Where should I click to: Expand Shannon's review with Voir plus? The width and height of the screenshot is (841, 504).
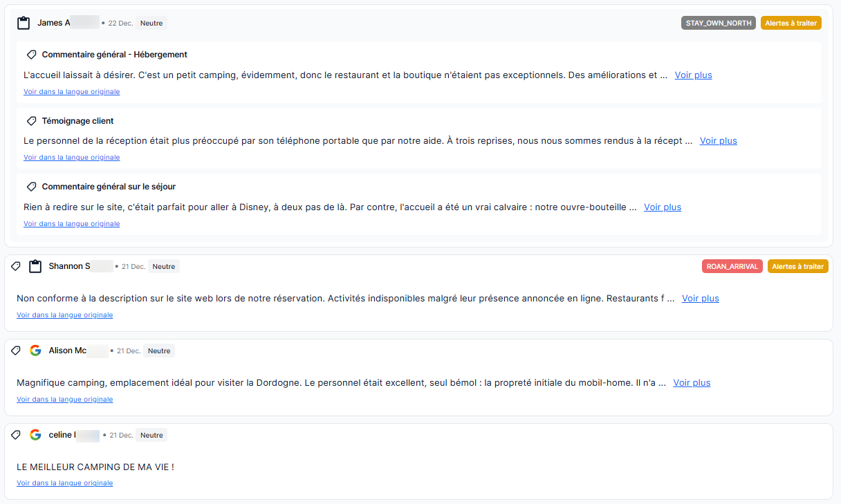coord(700,299)
